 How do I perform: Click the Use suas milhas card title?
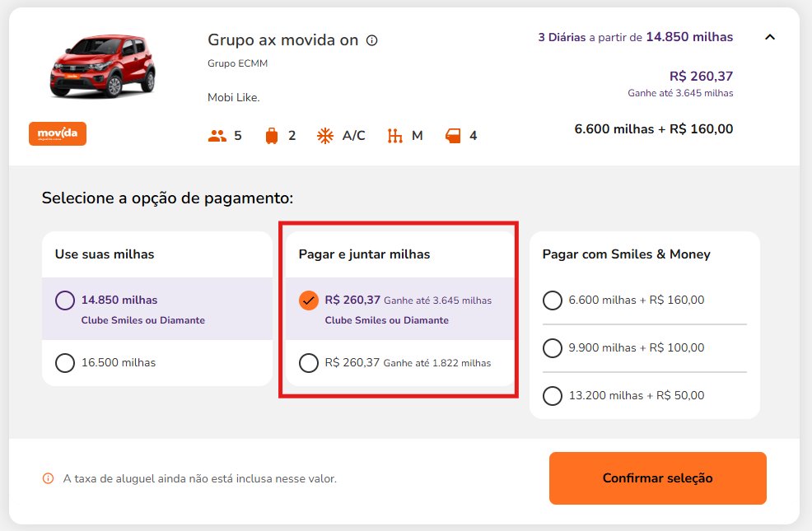pyautogui.click(x=105, y=254)
